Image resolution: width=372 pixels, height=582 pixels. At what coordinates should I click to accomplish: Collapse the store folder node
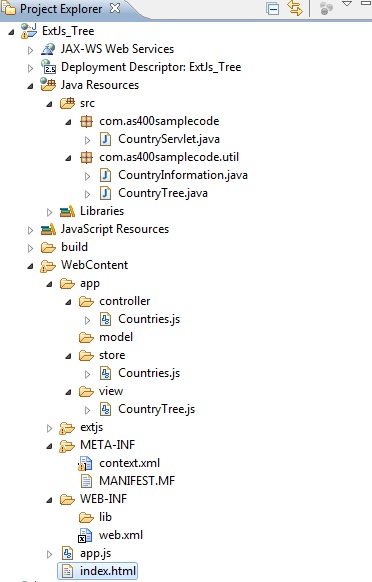[68, 356]
